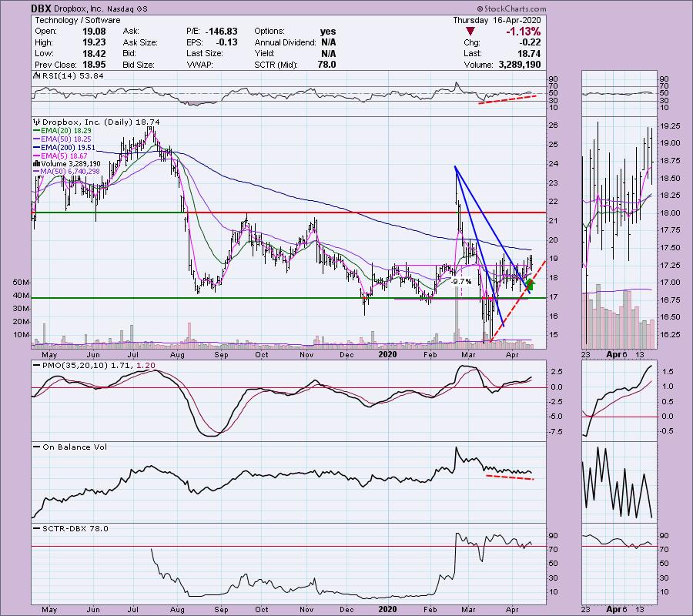Click the 'Yield:' label
693x616 pixels.
point(264,53)
